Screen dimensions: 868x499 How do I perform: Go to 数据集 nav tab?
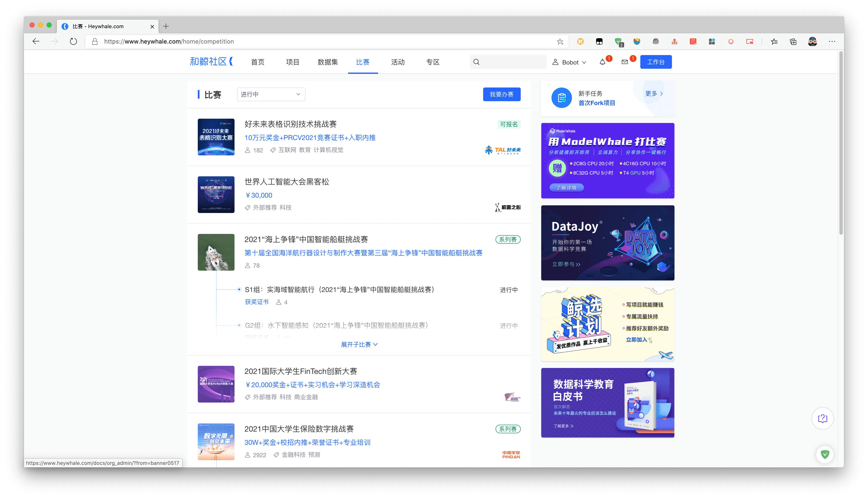pos(327,62)
